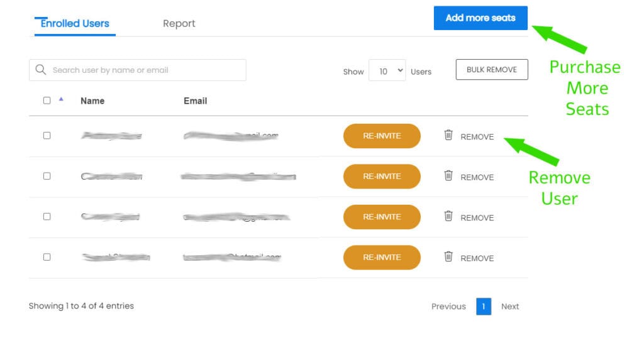Go to Previous page

click(448, 306)
